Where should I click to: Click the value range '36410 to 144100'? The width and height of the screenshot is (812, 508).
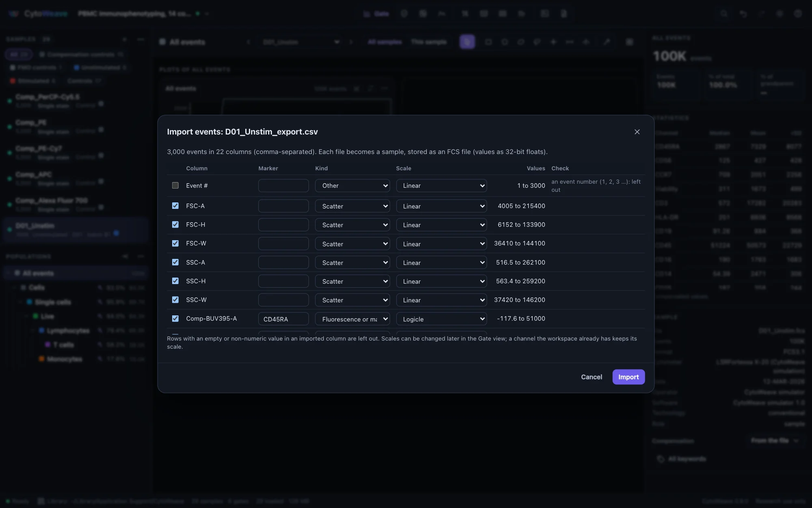tap(520, 243)
